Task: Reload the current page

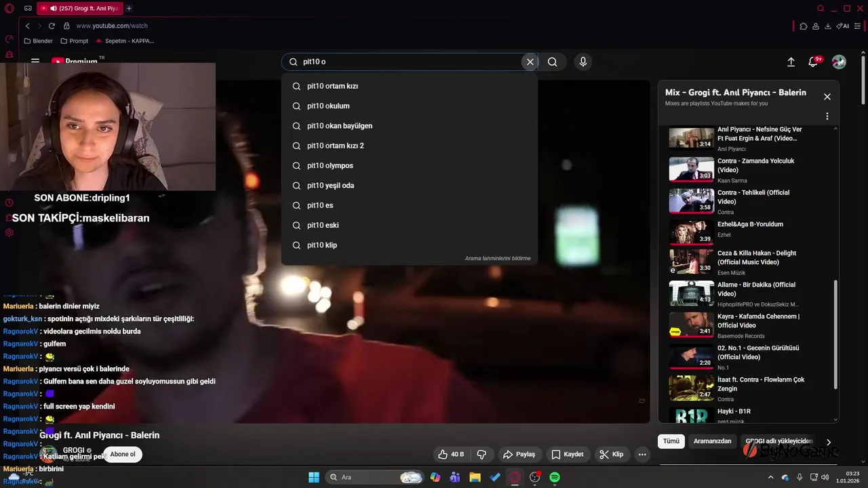Action: (x=52, y=26)
